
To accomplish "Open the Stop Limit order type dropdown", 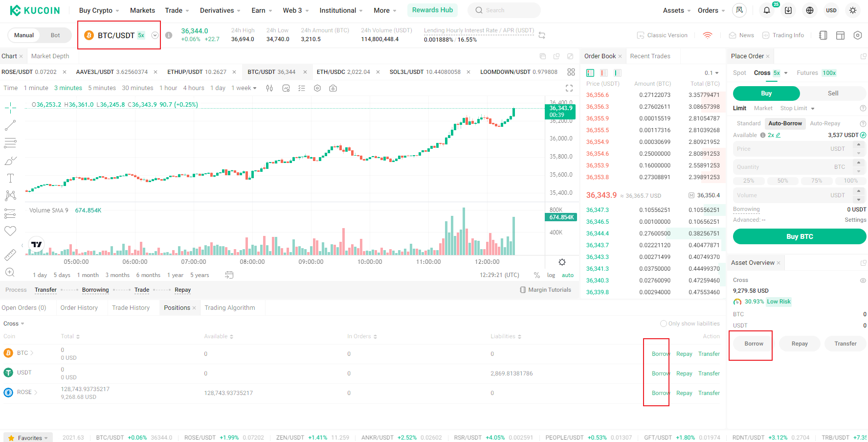I will tap(798, 108).
